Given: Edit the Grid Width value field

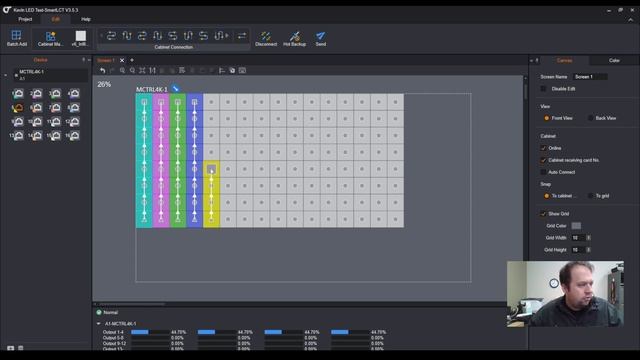Looking at the screenshot, I should click(578, 238).
